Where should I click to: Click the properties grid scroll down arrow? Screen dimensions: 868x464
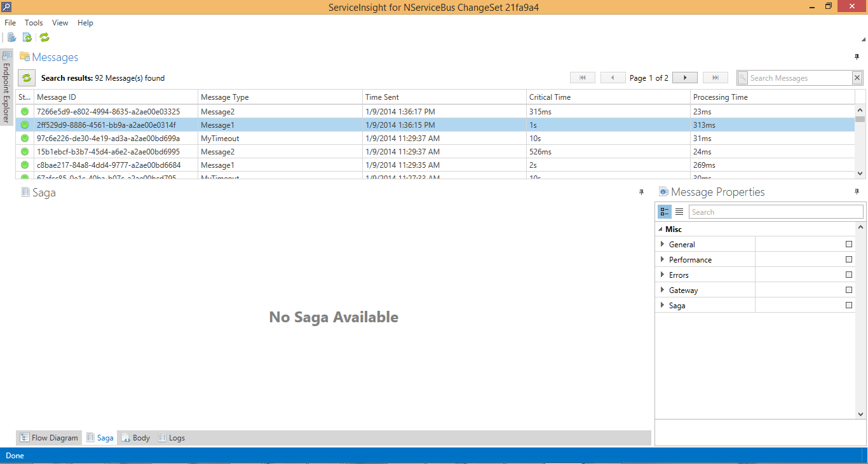pos(860,414)
